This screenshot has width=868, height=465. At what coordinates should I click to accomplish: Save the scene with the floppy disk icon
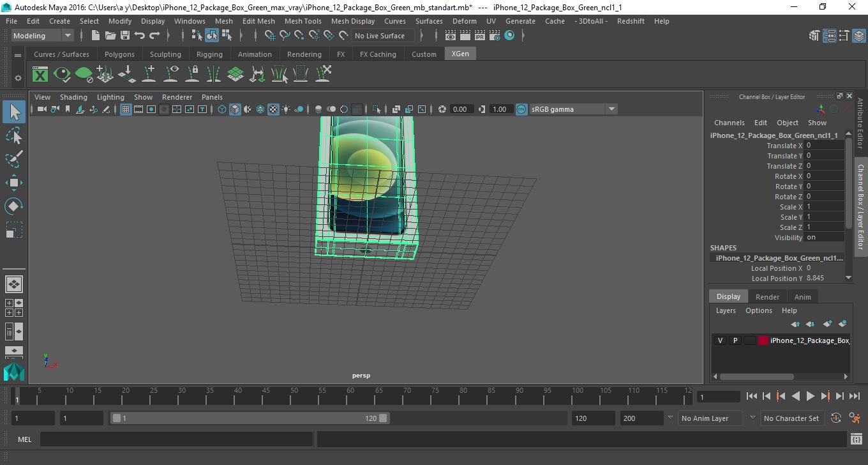click(x=125, y=36)
